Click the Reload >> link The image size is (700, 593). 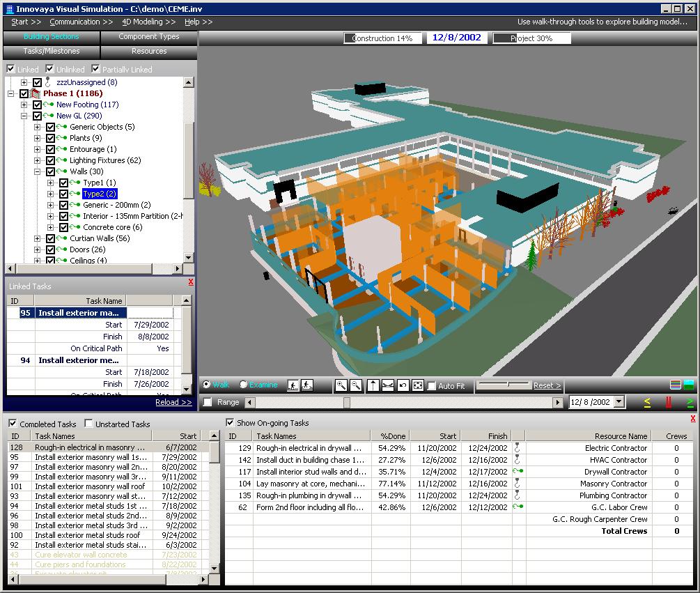click(x=173, y=402)
